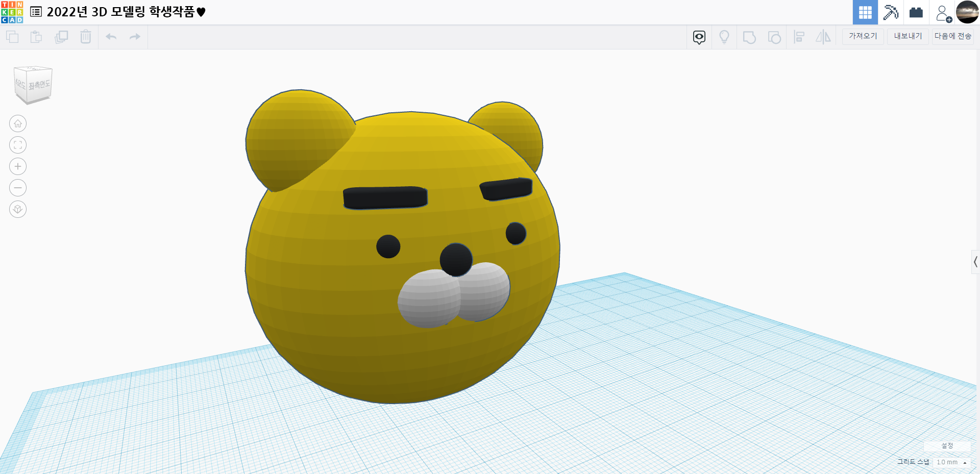Open the design list icon beside title
The image size is (980, 474).
(x=36, y=12)
